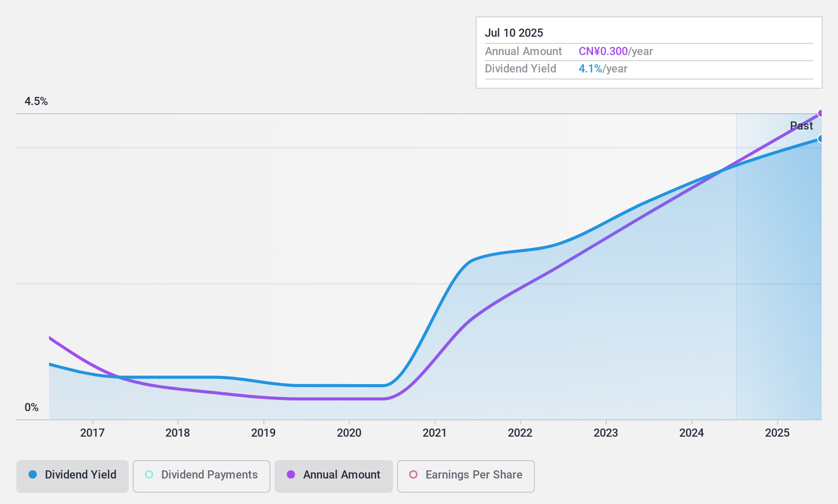The height and width of the screenshot is (504, 838).
Task: Click the blue endpoint marker near Past label
Action: (x=821, y=138)
